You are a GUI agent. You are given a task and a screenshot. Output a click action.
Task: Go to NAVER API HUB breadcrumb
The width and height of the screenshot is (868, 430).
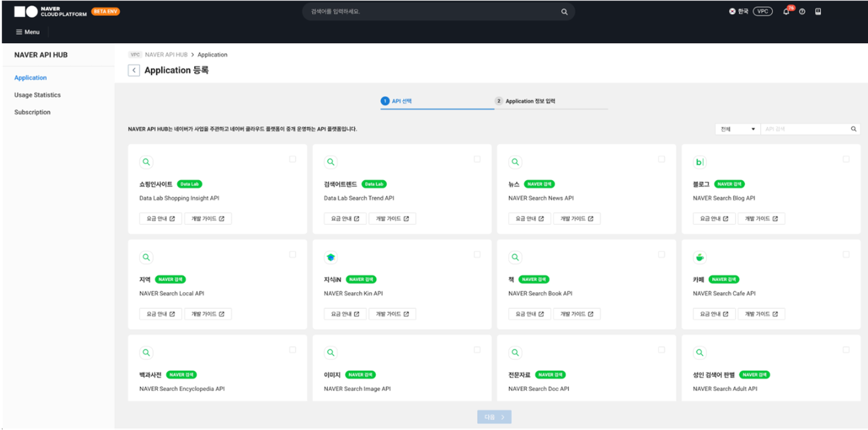[166, 55]
